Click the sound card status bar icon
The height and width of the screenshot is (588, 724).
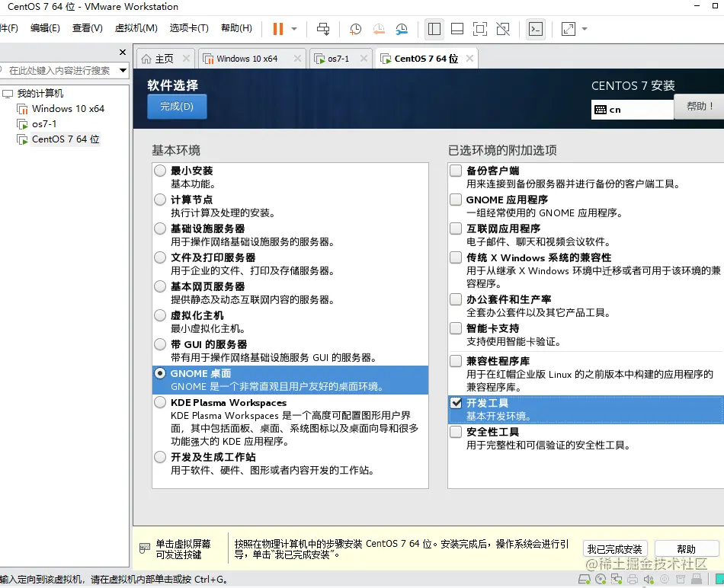click(x=649, y=579)
